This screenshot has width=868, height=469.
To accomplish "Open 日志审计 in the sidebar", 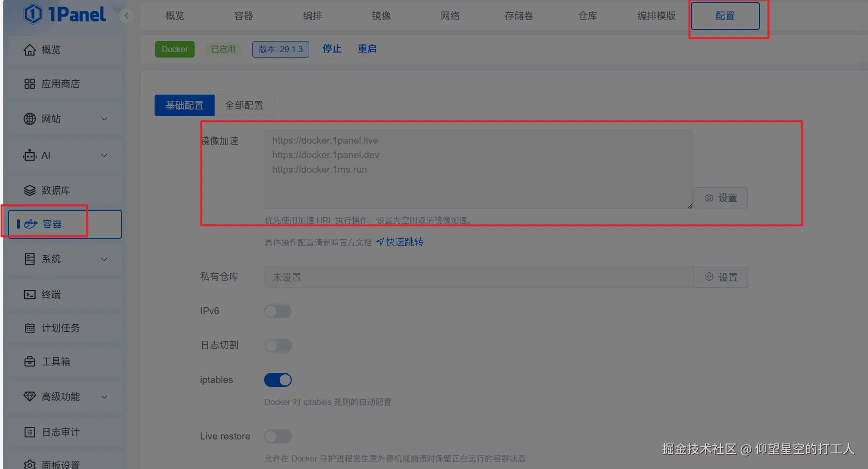I will pyautogui.click(x=65, y=432).
